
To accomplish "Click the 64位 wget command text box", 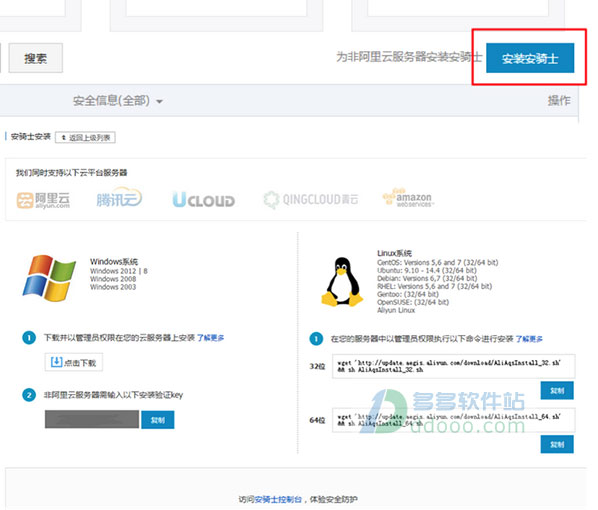I will (x=453, y=420).
